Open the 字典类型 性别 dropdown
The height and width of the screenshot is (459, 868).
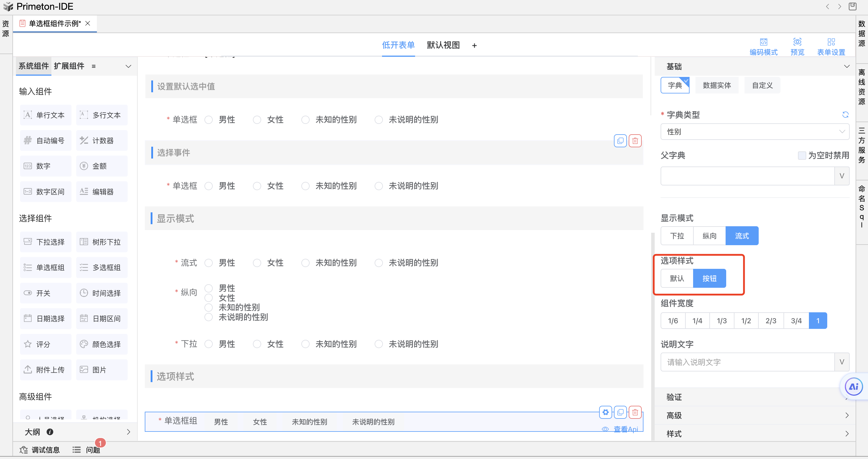[x=755, y=132]
